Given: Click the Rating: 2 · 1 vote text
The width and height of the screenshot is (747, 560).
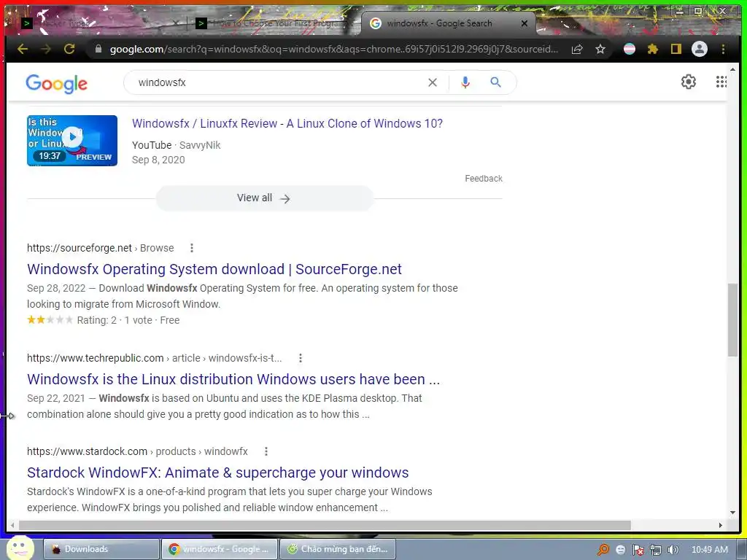Looking at the screenshot, I should tap(115, 320).
